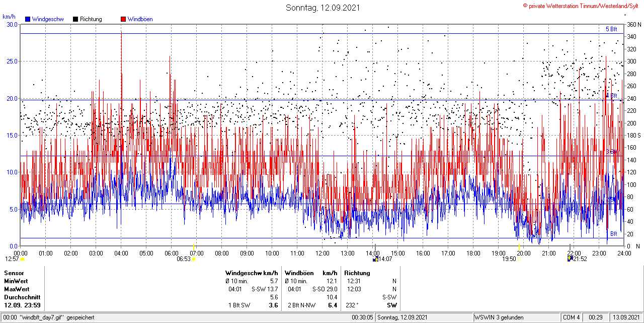Click the 232 ° direction value

point(352,305)
